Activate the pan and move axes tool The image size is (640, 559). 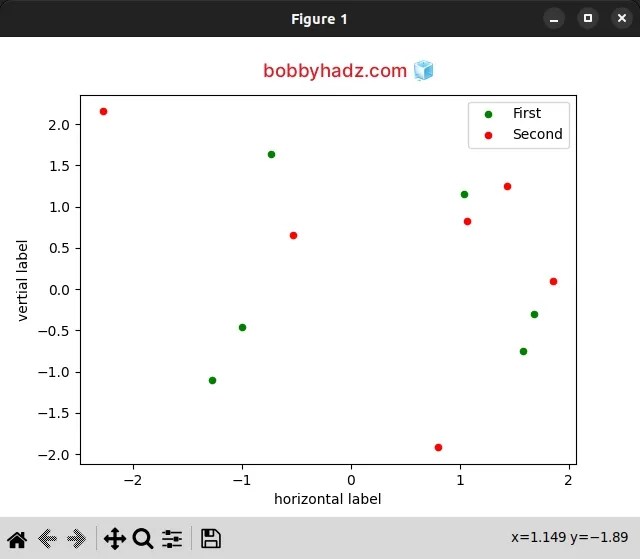point(115,539)
